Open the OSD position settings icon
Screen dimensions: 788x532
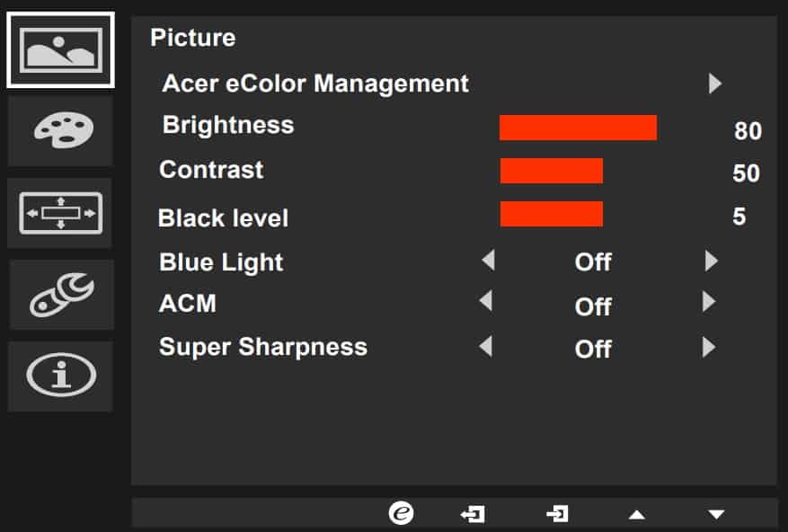(x=60, y=213)
